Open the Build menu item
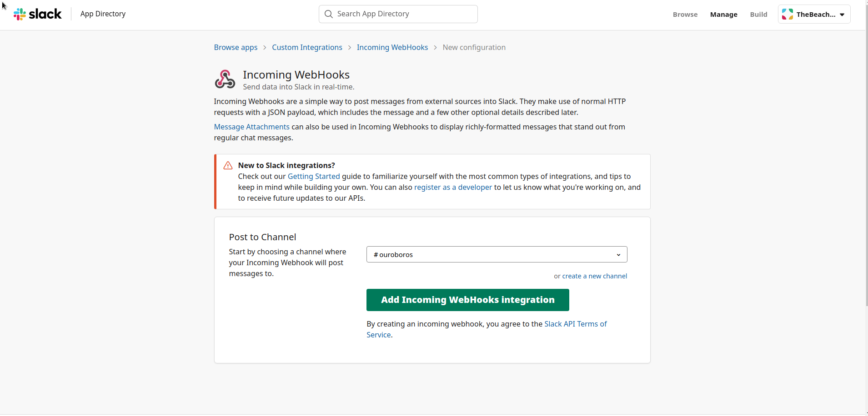 click(758, 15)
